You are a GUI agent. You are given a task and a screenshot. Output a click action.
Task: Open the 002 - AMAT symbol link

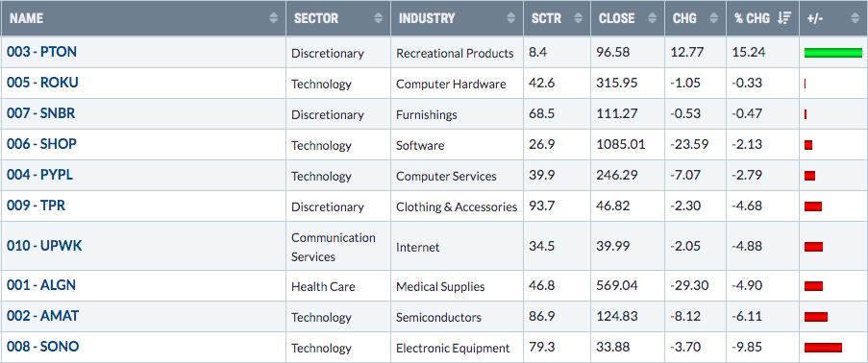coord(42,317)
